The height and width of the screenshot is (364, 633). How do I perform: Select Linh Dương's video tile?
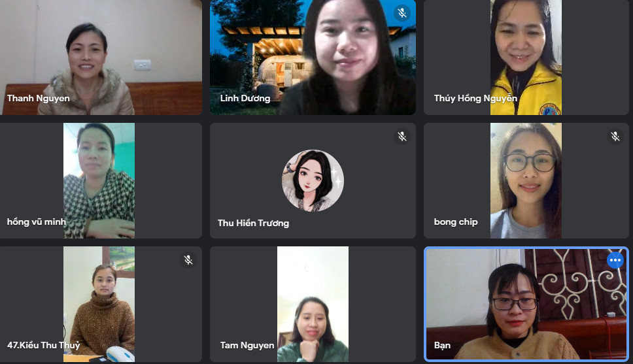(313, 58)
